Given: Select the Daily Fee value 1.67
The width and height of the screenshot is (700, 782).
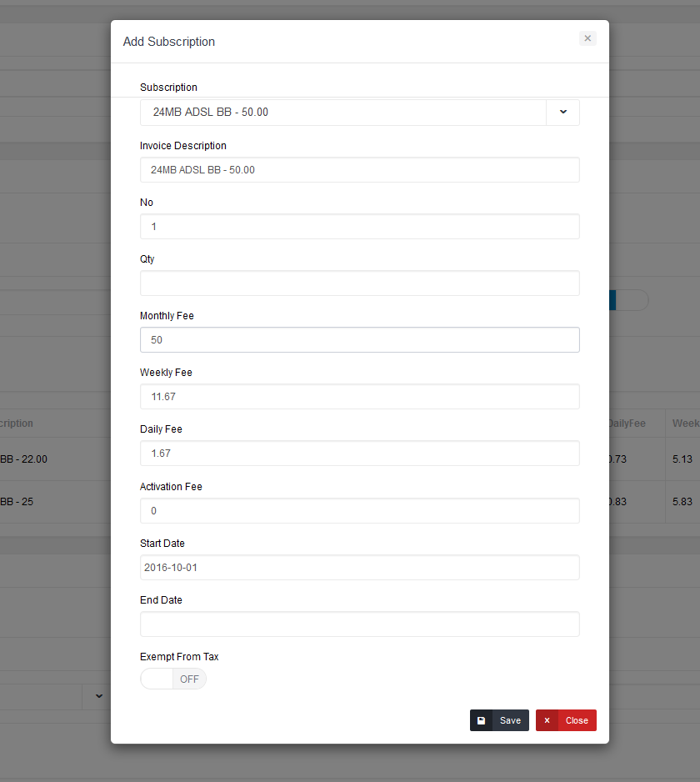Looking at the screenshot, I should point(359,453).
